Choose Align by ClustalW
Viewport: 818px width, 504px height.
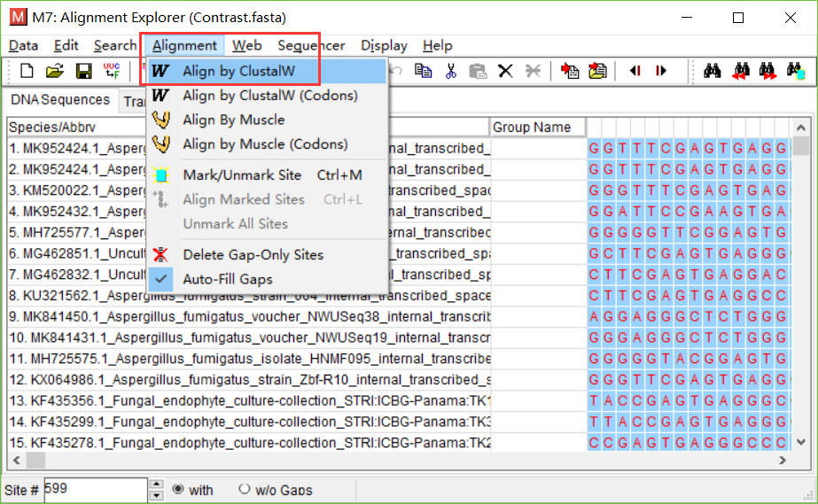click(x=267, y=71)
